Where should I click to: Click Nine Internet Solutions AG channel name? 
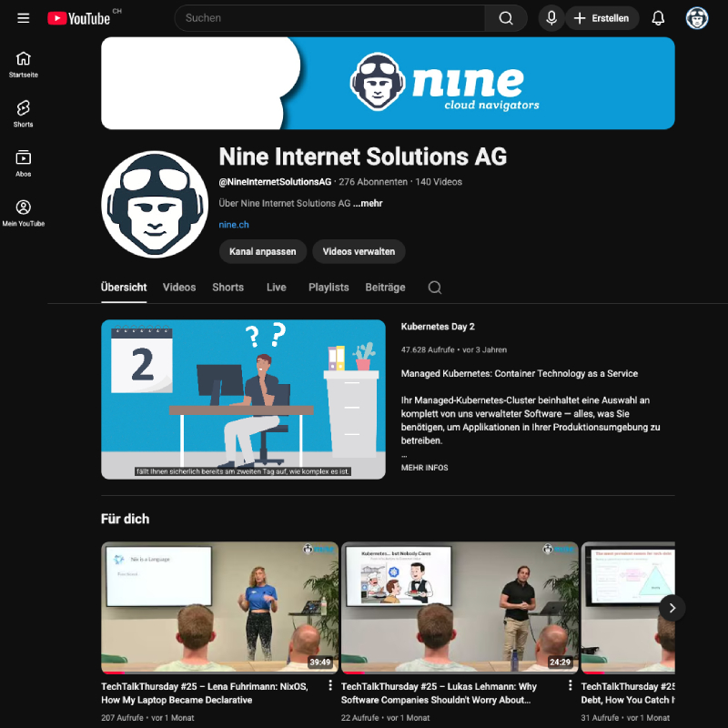point(363,157)
